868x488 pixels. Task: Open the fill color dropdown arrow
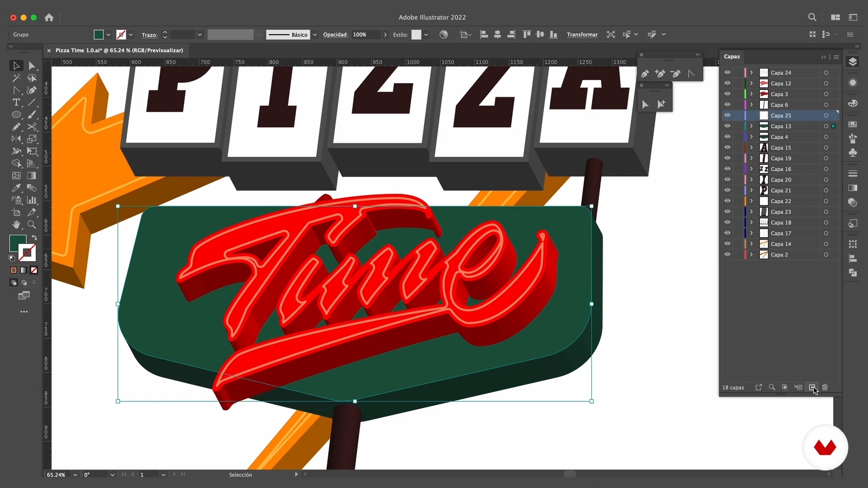coord(108,35)
